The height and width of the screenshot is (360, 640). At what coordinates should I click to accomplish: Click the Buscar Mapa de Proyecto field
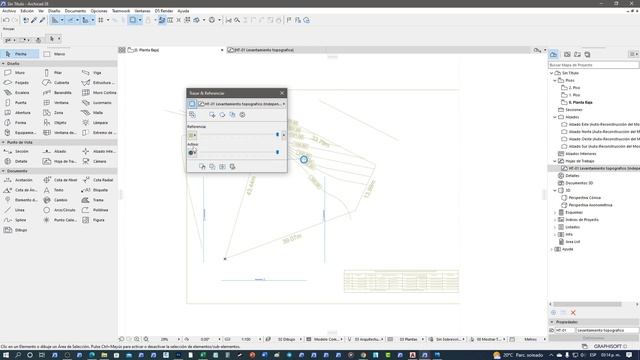(x=593, y=65)
